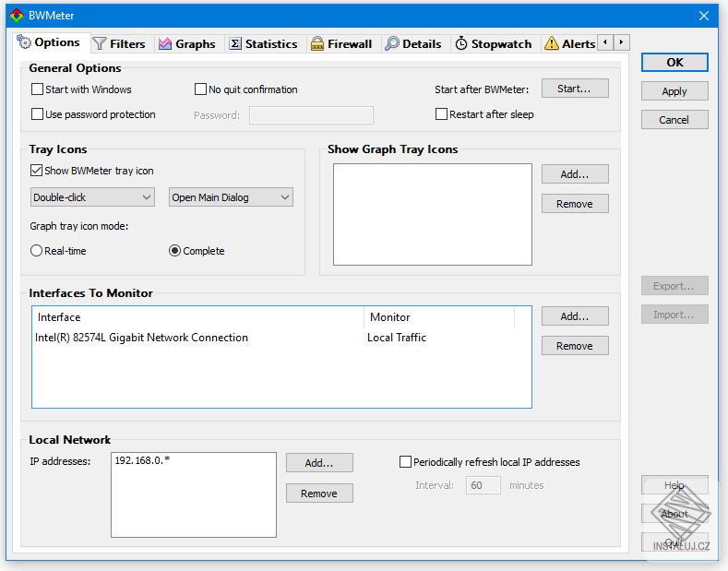Click the Options tab gear icon
This screenshot has width=728, height=571.
click(24, 42)
